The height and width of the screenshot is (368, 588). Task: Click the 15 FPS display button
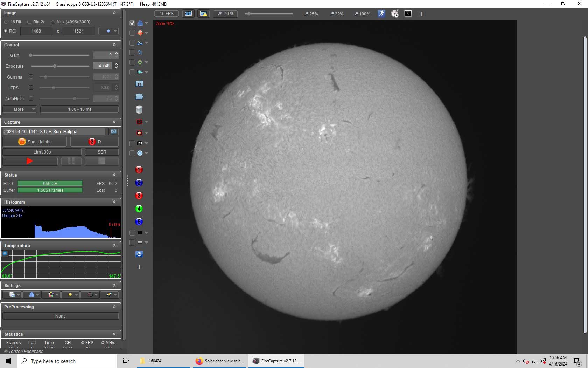point(167,14)
